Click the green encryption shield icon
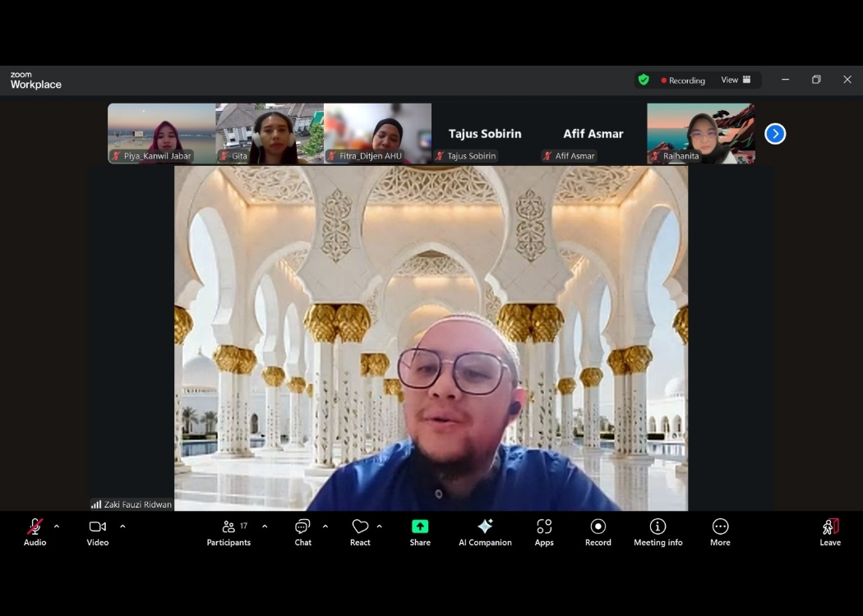The height and width of the screenshot is (616, 863). pos(644,80)
